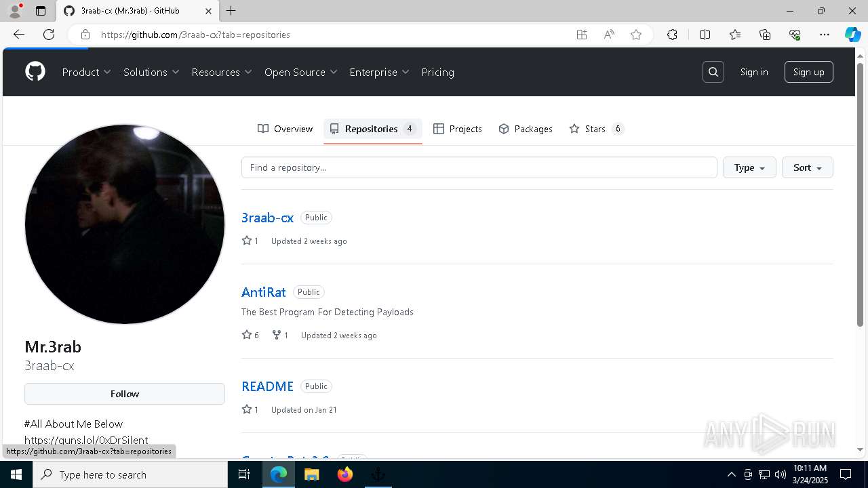The width and height of the screenshot is (868, 488).
Task: Open the Pricing page
Action: click(x=438, y=72)
